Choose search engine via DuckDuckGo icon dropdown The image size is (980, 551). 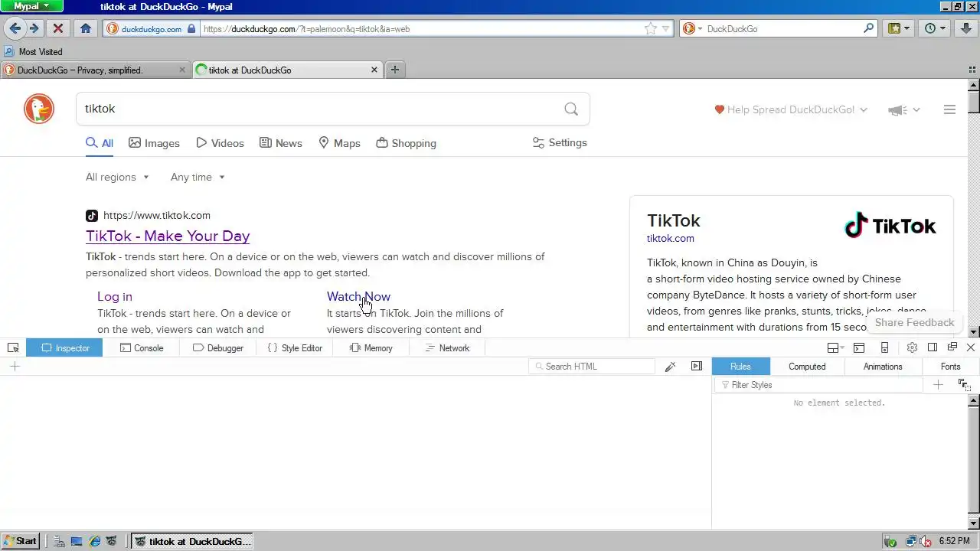pyautogui.click(x=691, y=28)
